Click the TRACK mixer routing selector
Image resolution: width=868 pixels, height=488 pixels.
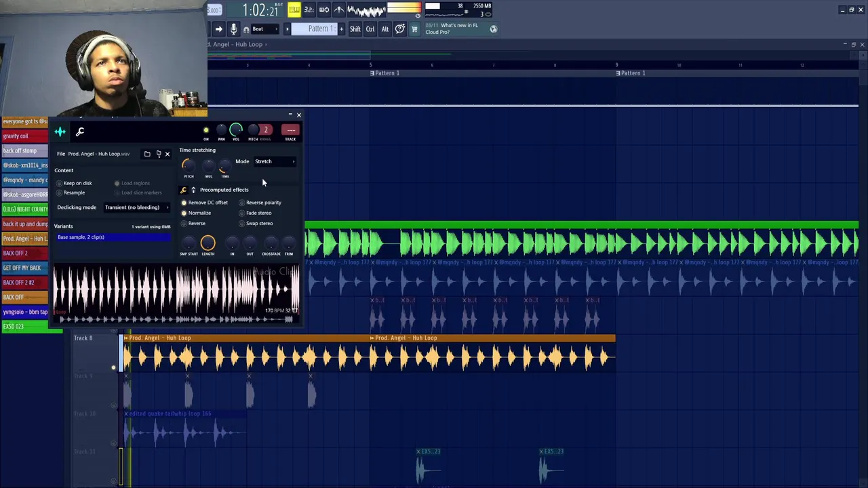click(x=290, y=130)
